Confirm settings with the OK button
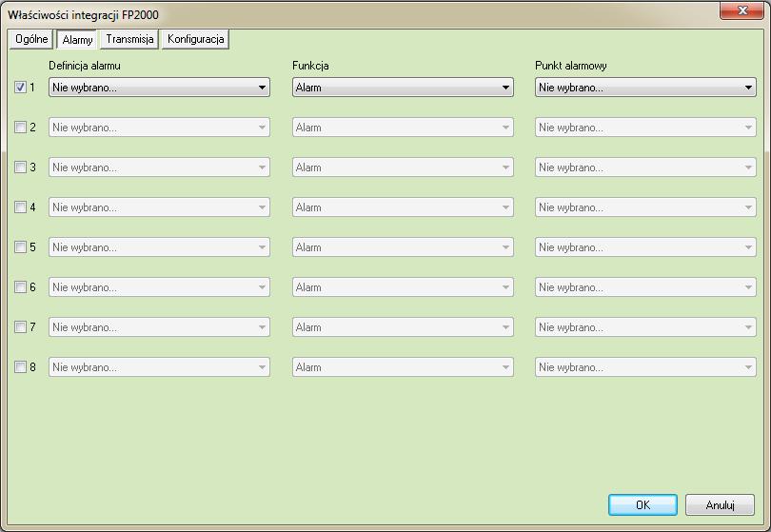771x532 pixels. 642,505
